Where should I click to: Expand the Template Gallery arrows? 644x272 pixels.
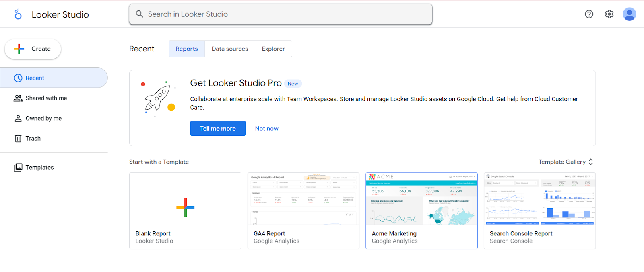coord(591,162)
